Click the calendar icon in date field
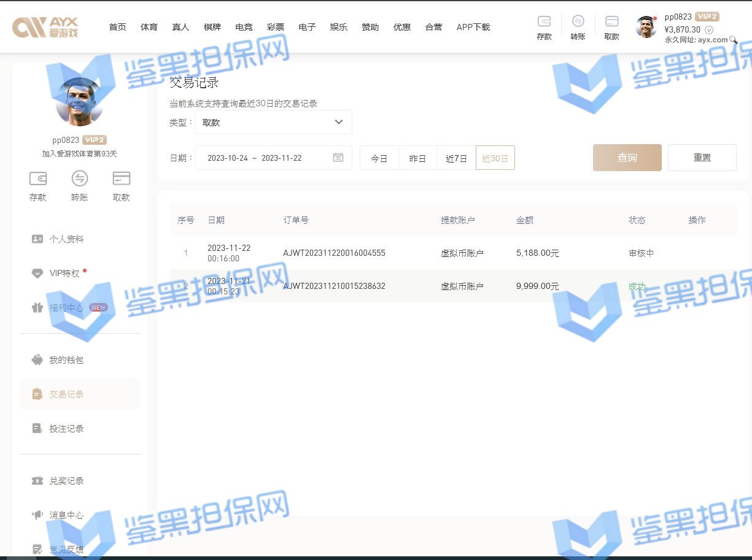The width and height of the screenshot is (752, 560). pyautogui.click(x=338, y=158)
